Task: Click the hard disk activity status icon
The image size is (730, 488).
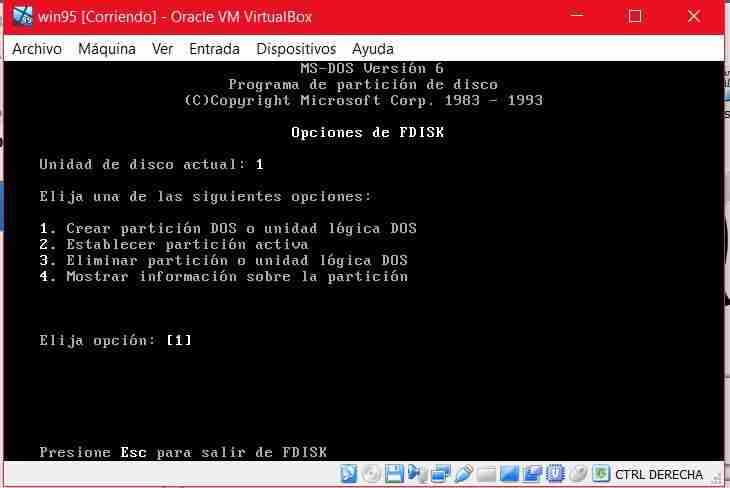Action: pos(349,474)
